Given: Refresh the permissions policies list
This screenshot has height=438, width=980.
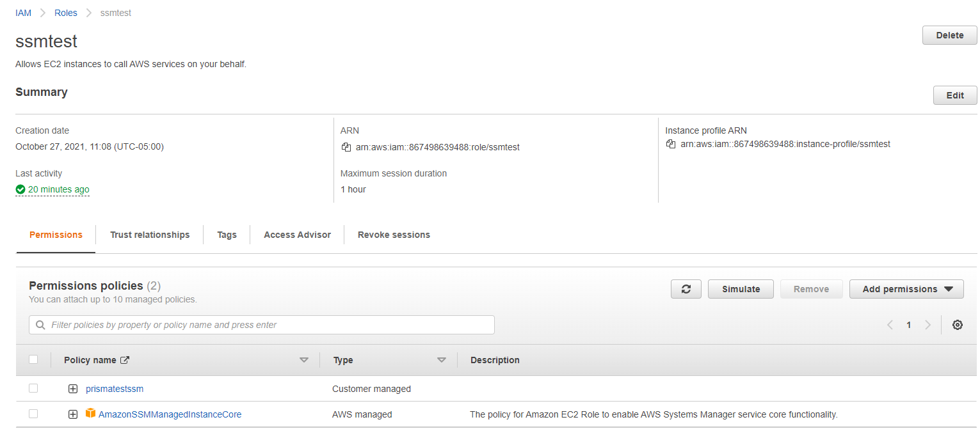Looking at the screenshot, I should pos(686,289).
